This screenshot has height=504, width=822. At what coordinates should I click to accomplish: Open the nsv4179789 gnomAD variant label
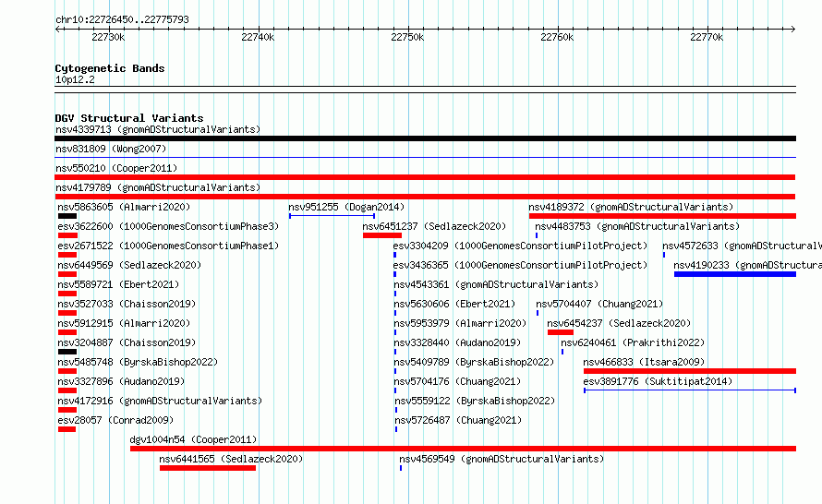(158, 187)
